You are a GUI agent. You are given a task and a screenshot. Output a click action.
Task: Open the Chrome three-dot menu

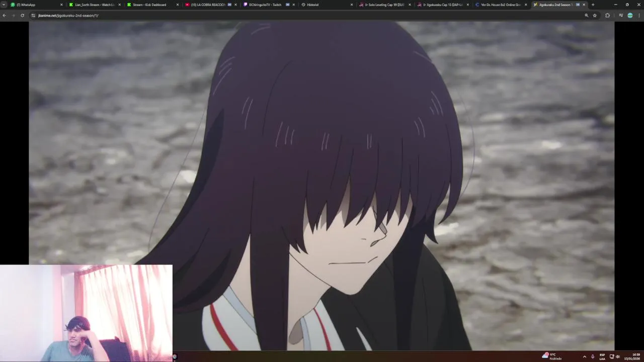tap(639, 16)
